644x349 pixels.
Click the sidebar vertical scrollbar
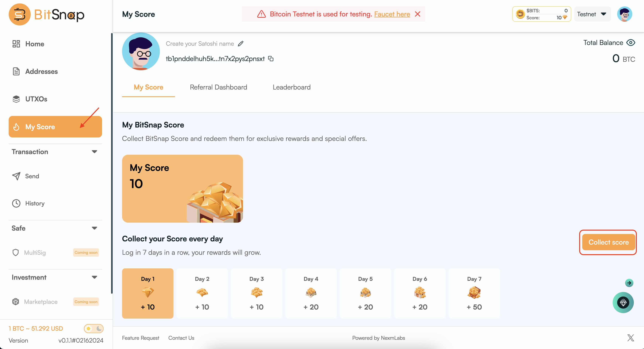coord(111,162)
